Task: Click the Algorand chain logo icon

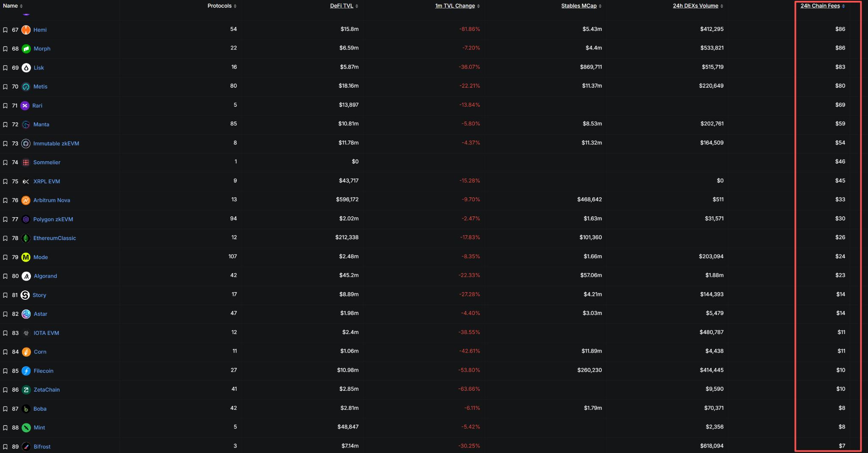Action: pos(26,276)
